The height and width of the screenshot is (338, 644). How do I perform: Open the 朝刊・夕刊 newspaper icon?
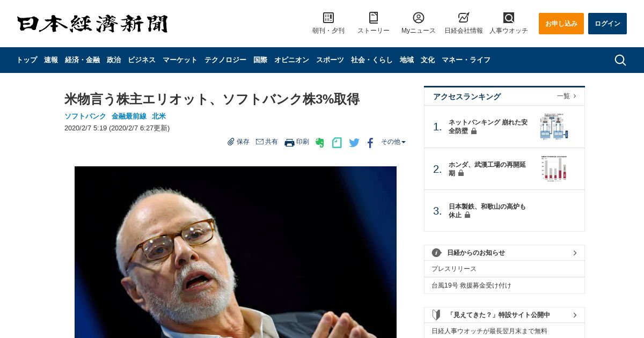[328, 18]
